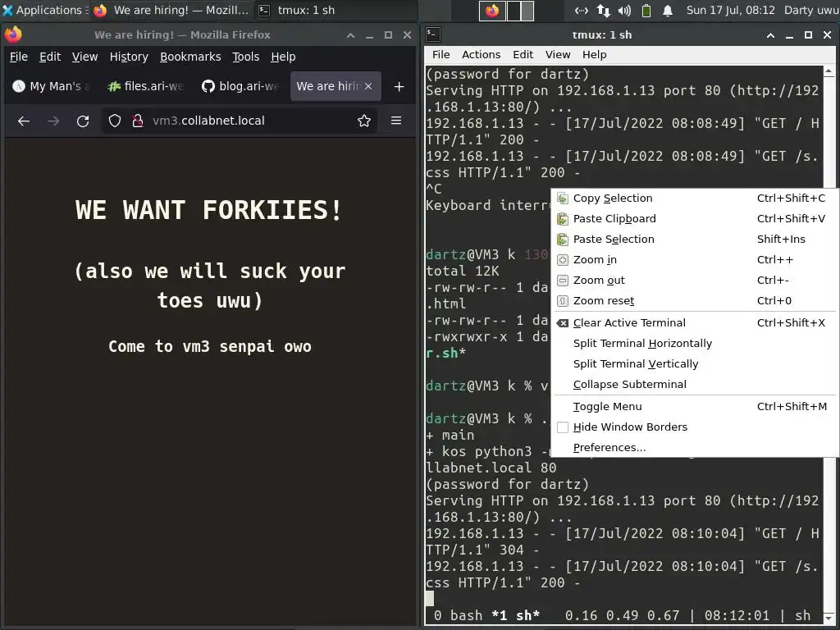Viewport: 840px width, 630px height.
Task: Click the terminal scrollbar up arrow
Action: point(829,71)
